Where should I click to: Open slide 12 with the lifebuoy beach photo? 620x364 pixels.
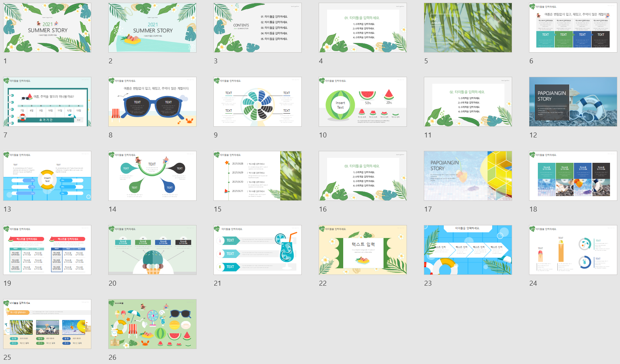(573, 102)
